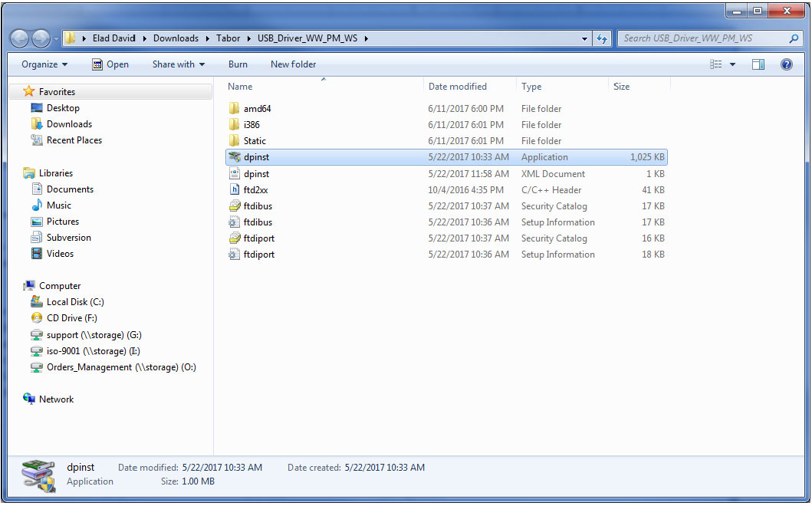Image resolution: width=812 pixels, height=506 pixels.
Task: Click the Open toolbar button
Action: 110,64
